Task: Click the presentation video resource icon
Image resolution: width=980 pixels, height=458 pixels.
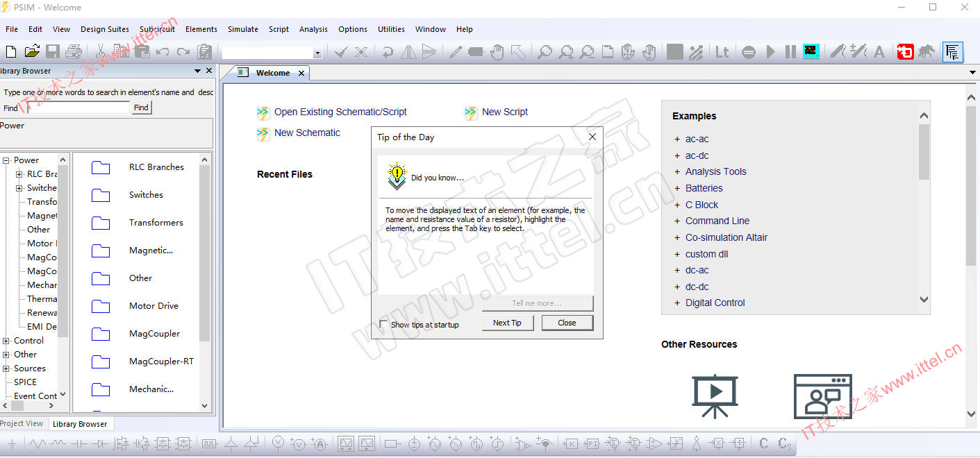Action: pos(715,396)
